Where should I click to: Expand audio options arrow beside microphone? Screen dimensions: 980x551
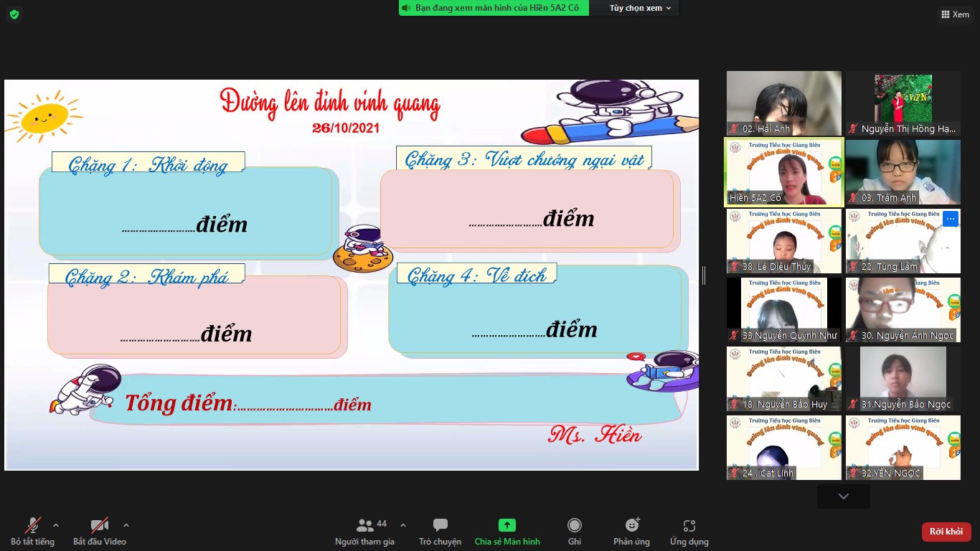pos(56,524)
